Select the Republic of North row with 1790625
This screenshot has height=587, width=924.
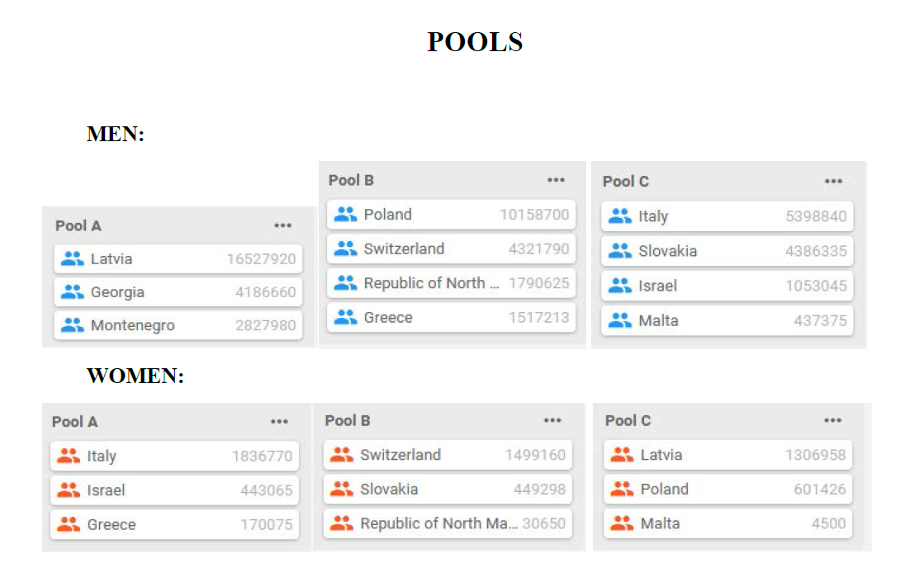point(451,283)
